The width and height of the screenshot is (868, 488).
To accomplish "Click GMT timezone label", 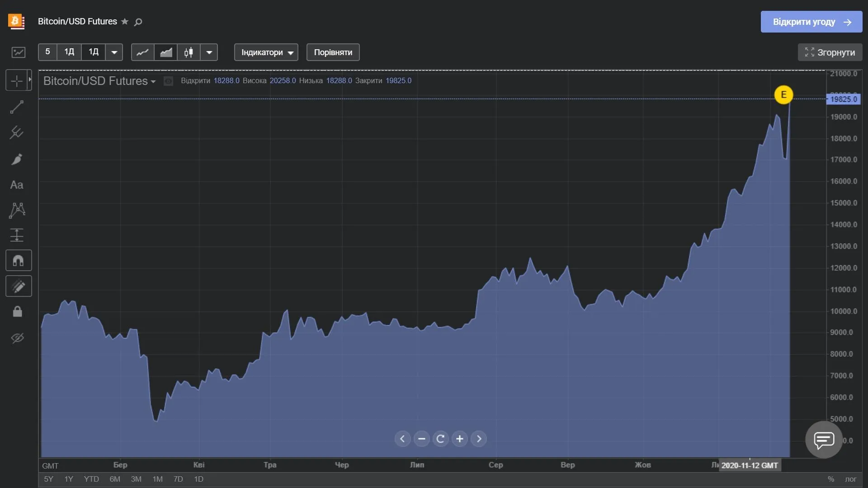I will pyautogui.click(x=50, y=466).
